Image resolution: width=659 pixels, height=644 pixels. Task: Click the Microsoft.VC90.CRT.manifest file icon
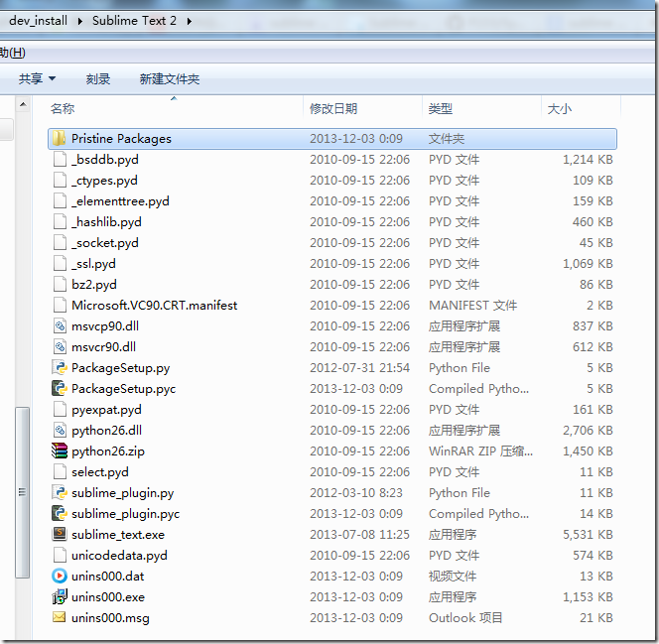tap(60, 305)
